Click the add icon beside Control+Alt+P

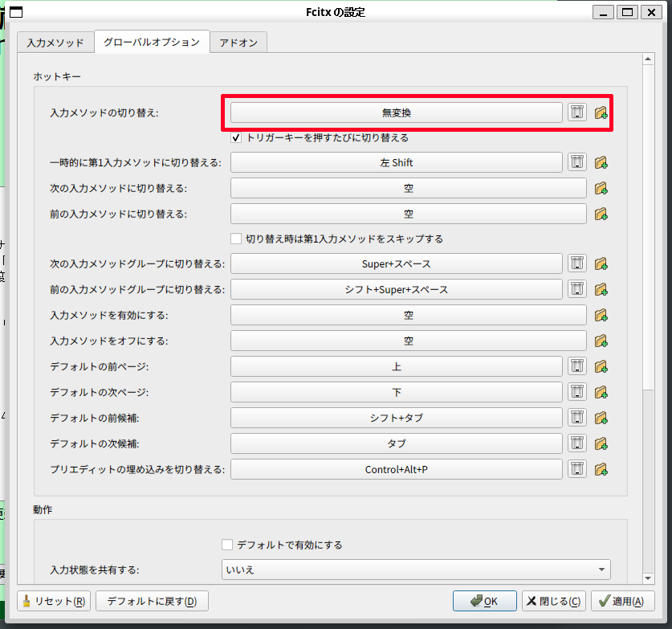[601, 469]
